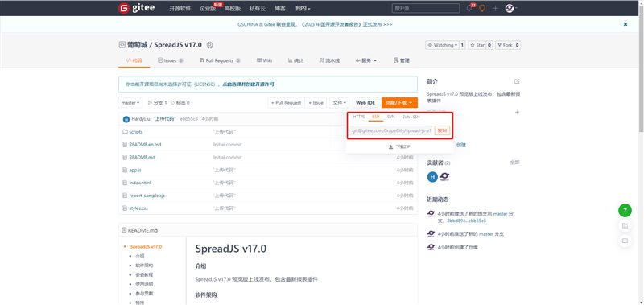644x305 pixels.
Task: Select the SVN clone tab
Action: 390,117
